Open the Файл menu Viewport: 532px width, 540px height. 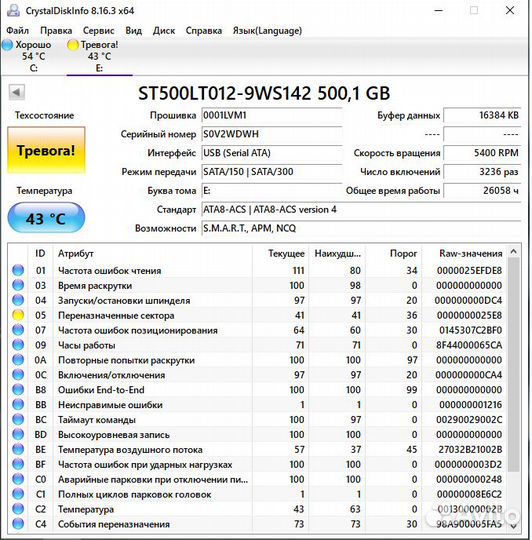click(18, 31)
